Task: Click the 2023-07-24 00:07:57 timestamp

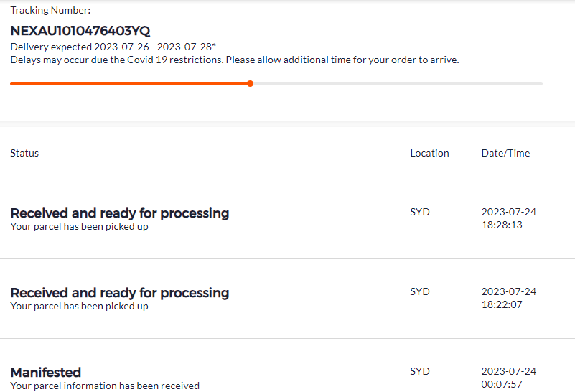Action: (509, 378)
